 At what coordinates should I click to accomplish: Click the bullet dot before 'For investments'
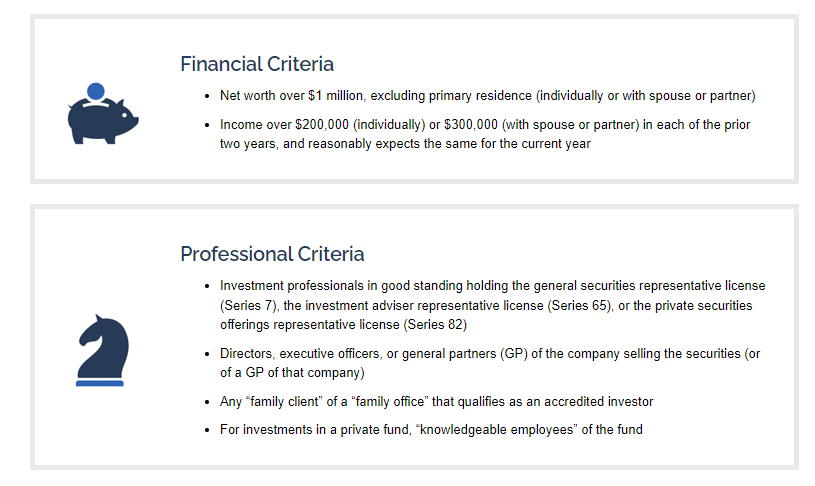[x=207, y=430]
